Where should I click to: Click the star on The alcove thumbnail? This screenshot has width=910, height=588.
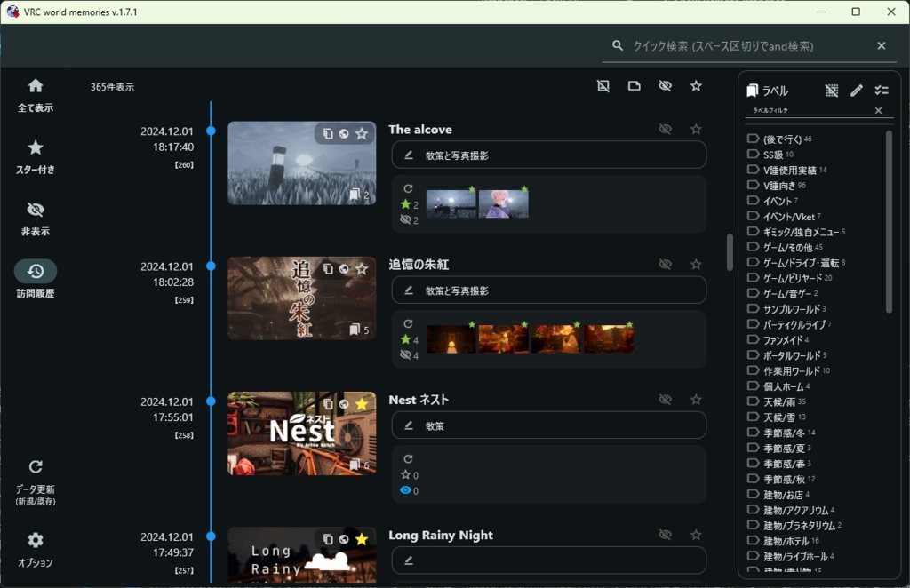(x=362, y=134)
